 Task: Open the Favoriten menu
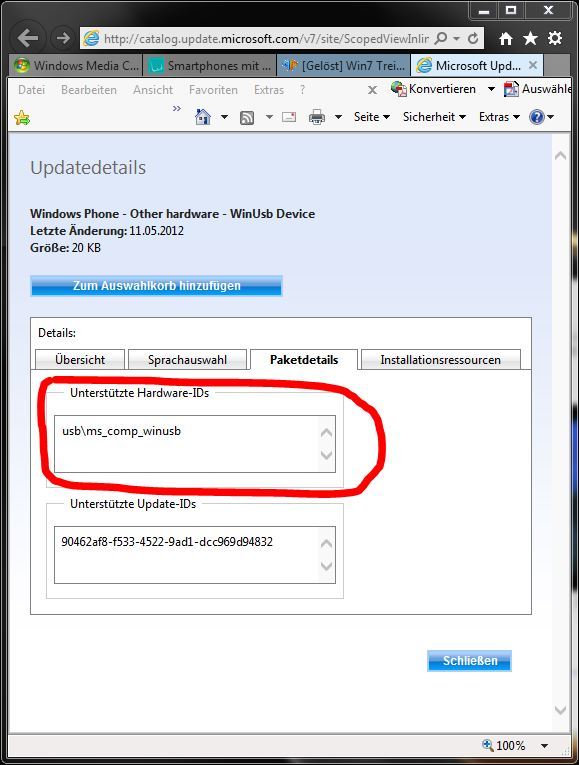pos(213,90)
